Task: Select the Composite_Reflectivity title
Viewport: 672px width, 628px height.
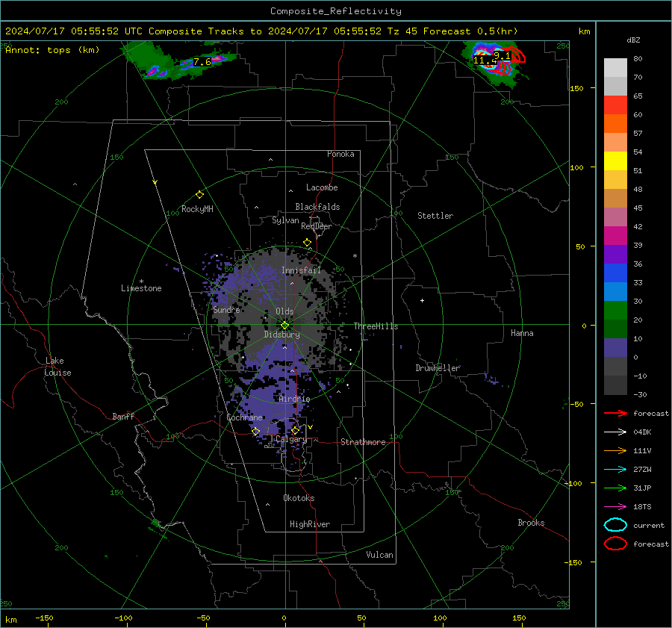Action: click(x=336, y=11)
